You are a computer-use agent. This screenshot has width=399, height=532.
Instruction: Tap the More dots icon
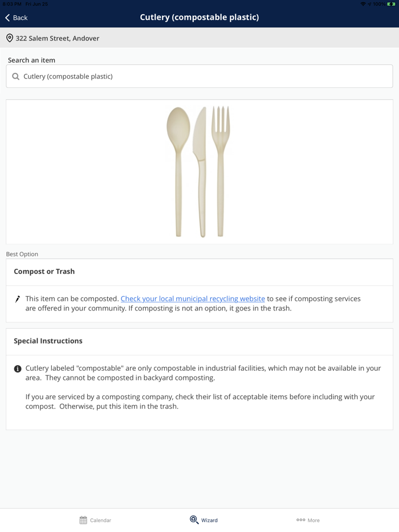(x=300, y=519)
